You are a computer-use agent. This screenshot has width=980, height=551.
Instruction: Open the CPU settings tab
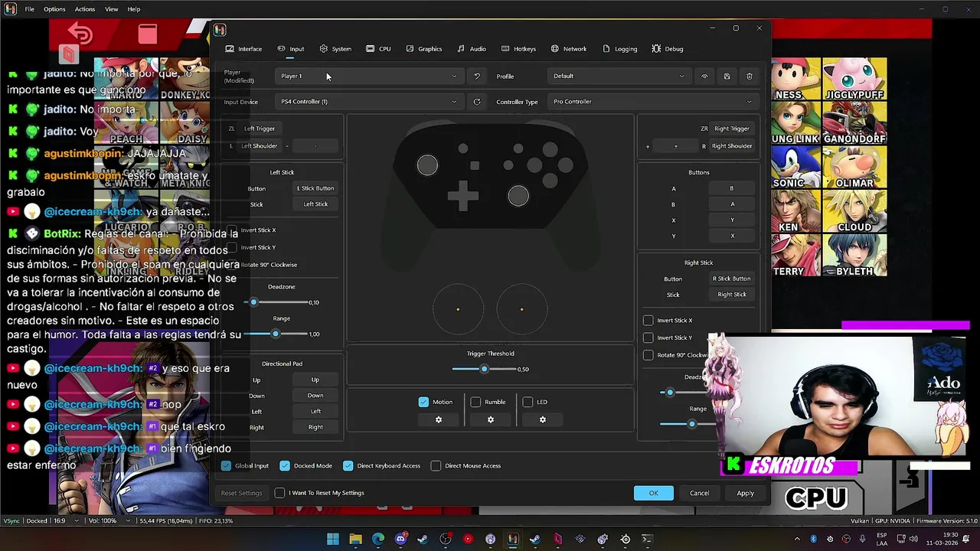click(378, 49)
